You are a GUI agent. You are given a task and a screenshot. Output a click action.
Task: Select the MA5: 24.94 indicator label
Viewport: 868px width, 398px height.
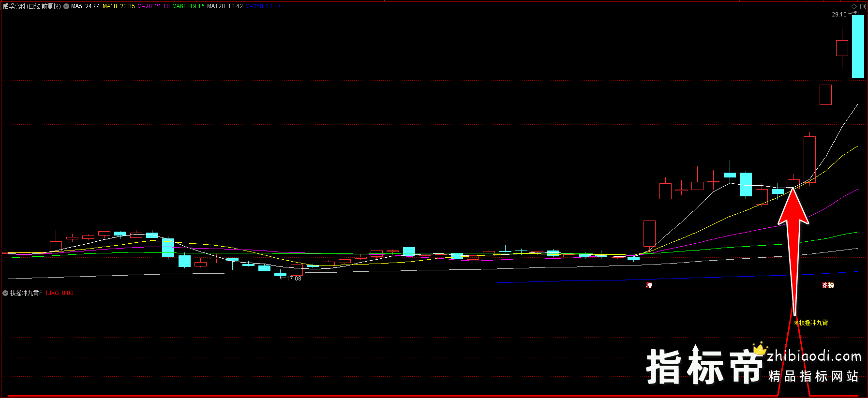point(86,6)
